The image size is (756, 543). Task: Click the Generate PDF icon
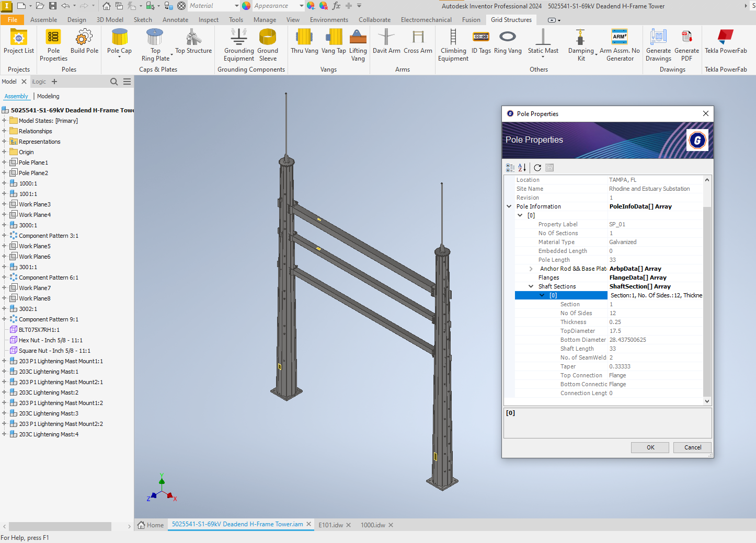click(686, 44)
